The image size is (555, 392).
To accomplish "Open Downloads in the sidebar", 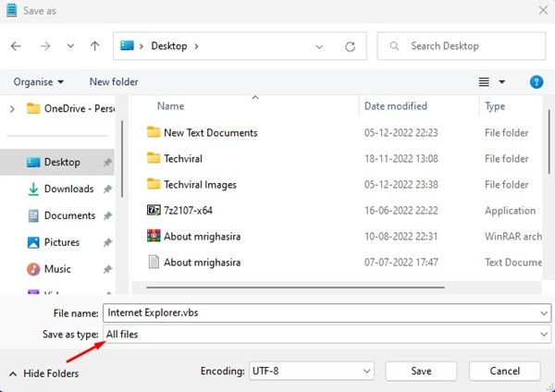I will 68,189.
